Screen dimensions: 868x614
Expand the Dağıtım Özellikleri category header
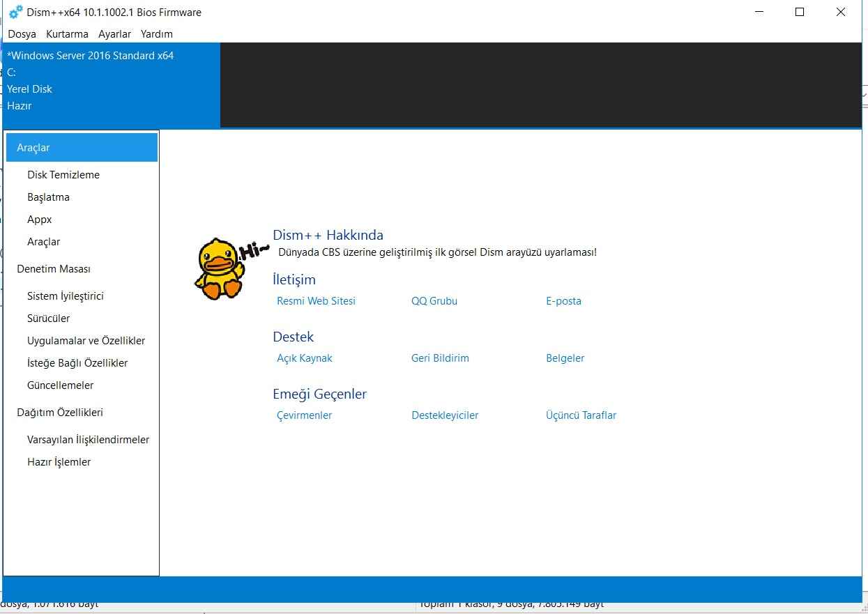60,413
